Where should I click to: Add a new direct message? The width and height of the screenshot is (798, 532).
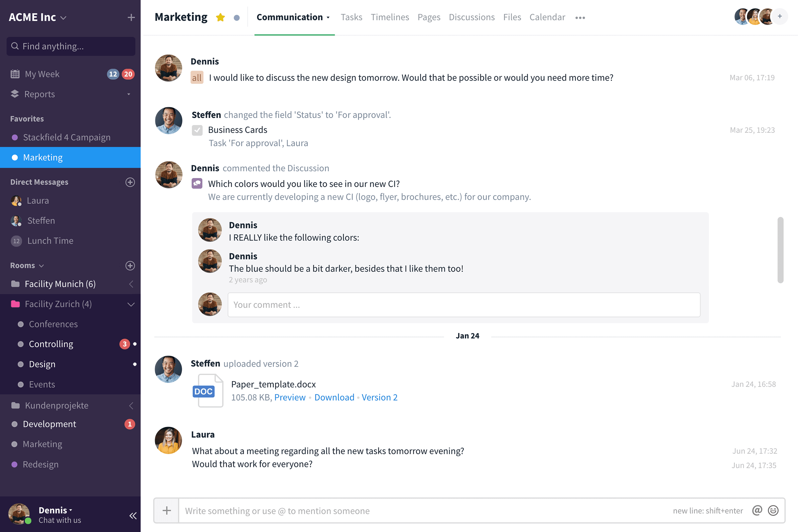pos(130,182)
